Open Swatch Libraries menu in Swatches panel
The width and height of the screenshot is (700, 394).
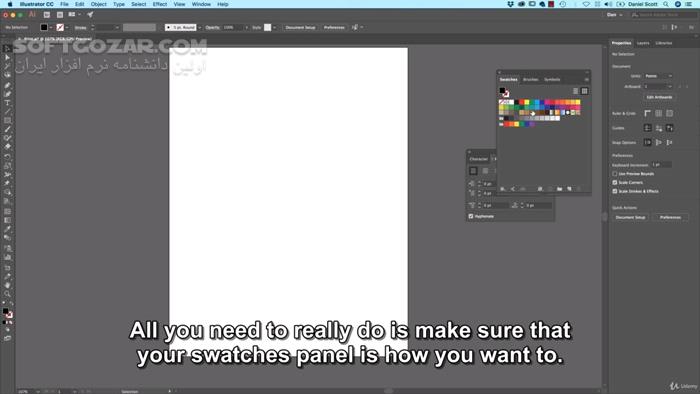click(503, 189)
